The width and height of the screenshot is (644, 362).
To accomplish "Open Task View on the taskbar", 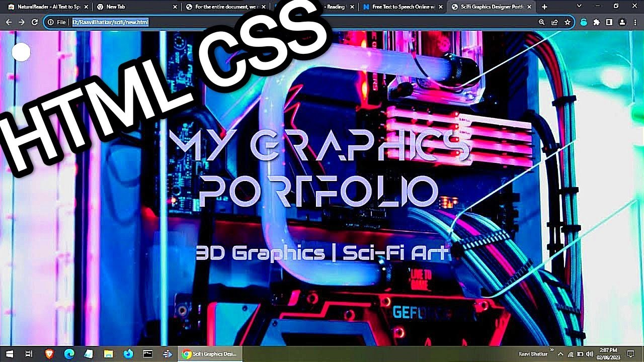I will click(29, 354).
